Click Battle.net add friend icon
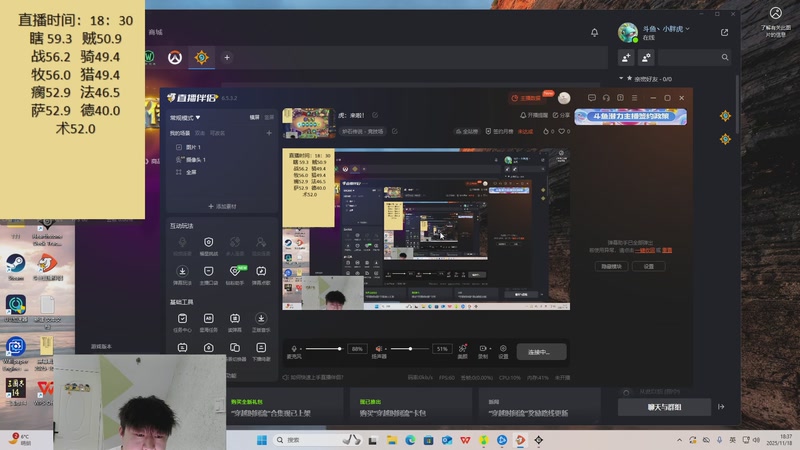This screenshot has height=450, width=800. coord(626,57)
